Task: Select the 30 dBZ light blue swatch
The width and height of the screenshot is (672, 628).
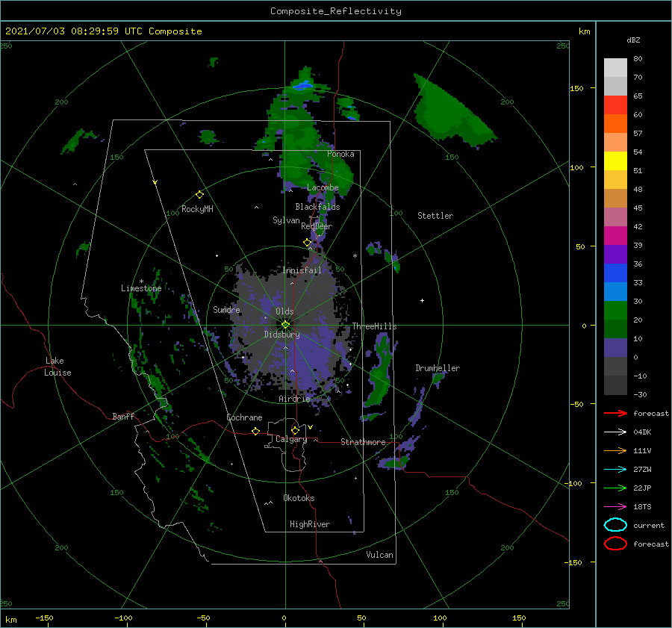Action: [x=615, y=291]
